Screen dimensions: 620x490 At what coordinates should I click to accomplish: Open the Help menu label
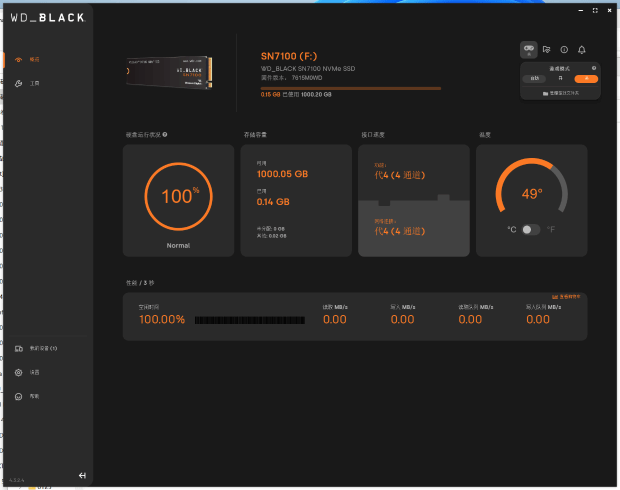[34, 396]
